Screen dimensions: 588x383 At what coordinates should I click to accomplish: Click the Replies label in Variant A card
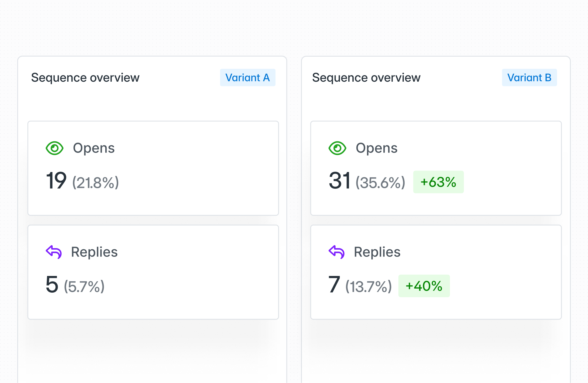[94, 252]
